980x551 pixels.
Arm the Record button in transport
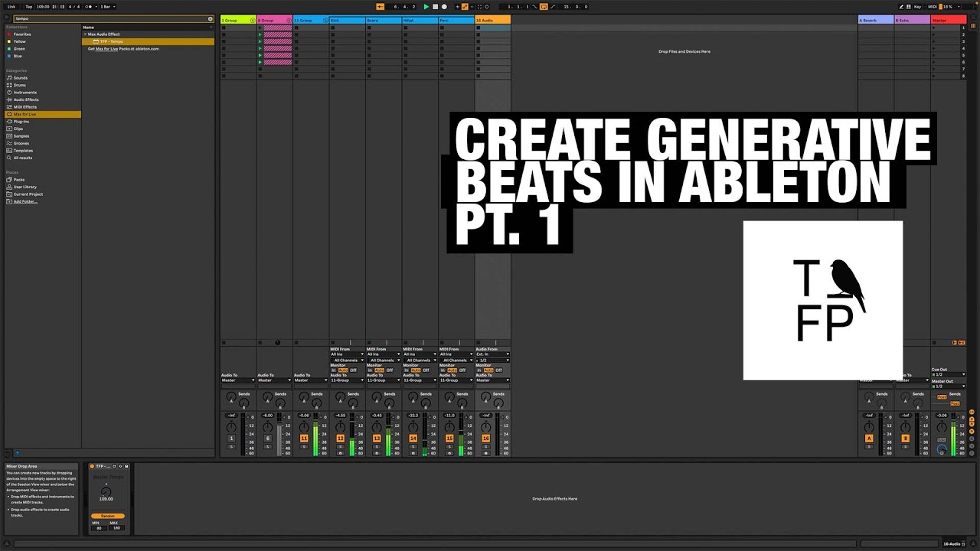(x=444, y=6)
